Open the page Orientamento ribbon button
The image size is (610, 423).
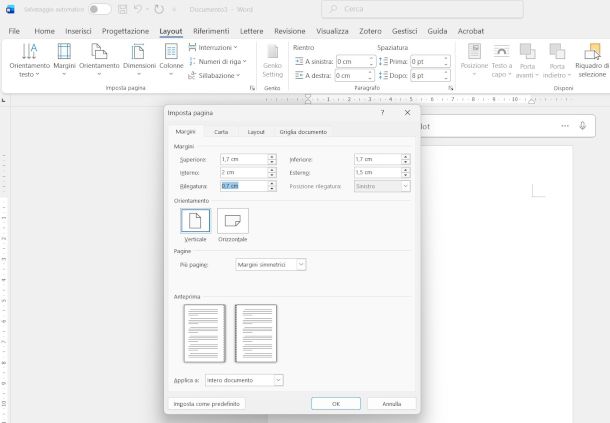click(99, 60)
